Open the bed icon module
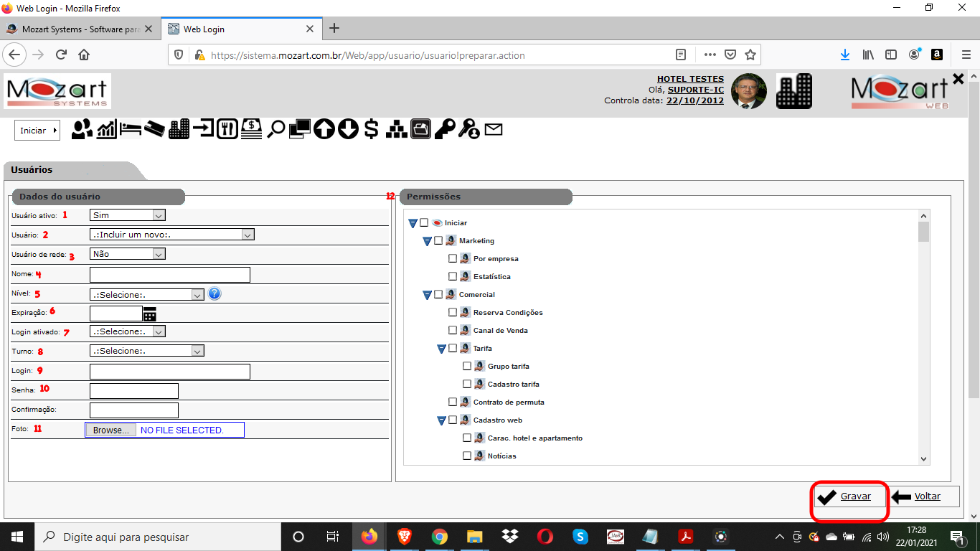The height and width of the screenshot is (551, 980). pos(130,129)
